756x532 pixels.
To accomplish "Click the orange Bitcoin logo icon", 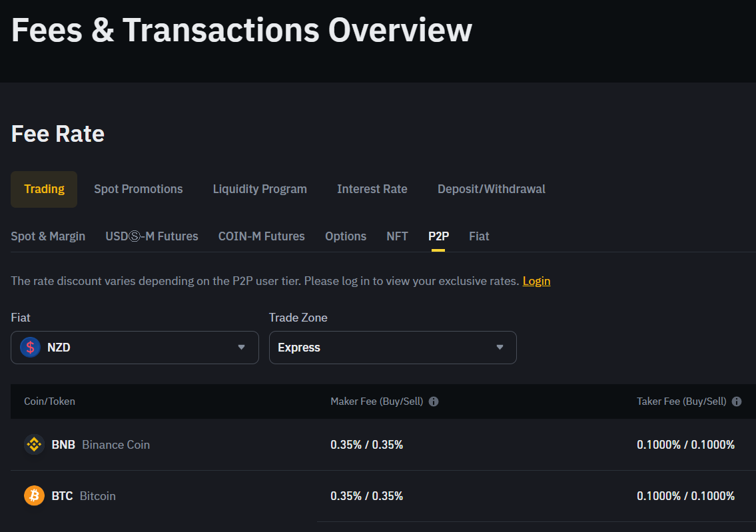I will point(34,496).
